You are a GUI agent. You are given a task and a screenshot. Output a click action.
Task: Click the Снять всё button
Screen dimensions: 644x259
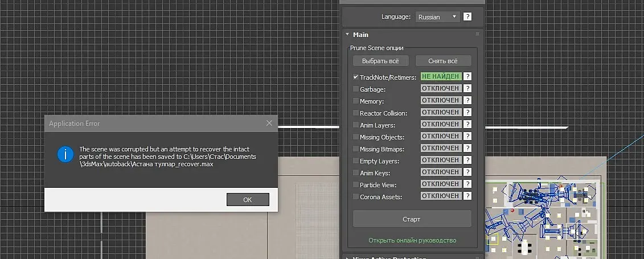click(443, 61)
